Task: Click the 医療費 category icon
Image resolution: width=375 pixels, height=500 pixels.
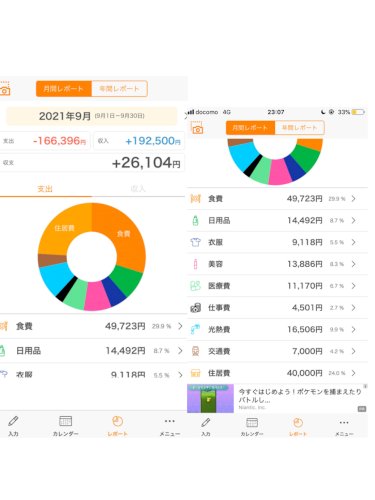Action: 196,286
